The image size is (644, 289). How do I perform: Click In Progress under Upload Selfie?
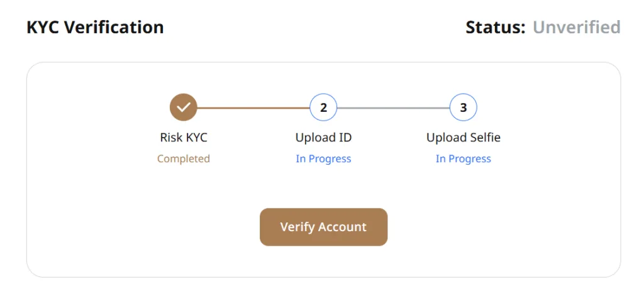[x=464, y=159]
